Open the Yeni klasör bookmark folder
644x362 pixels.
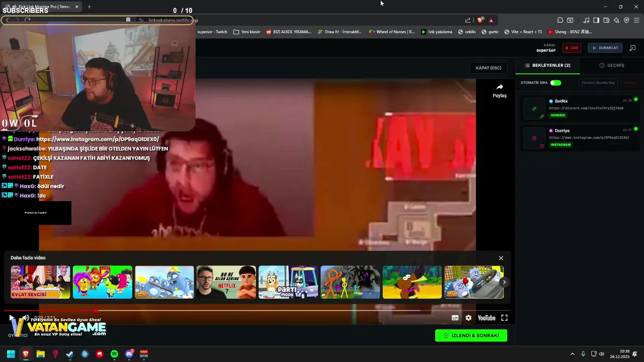pos(247,32)
